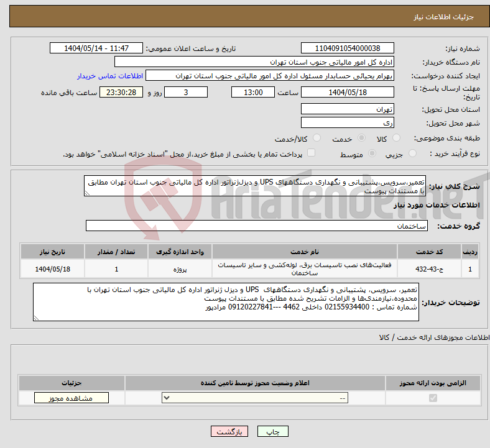Click the announcement date field 1404/05/14 - 11:47
Image resolution: width=490 pixels, height=448 pixels.
tap(96, 48)
